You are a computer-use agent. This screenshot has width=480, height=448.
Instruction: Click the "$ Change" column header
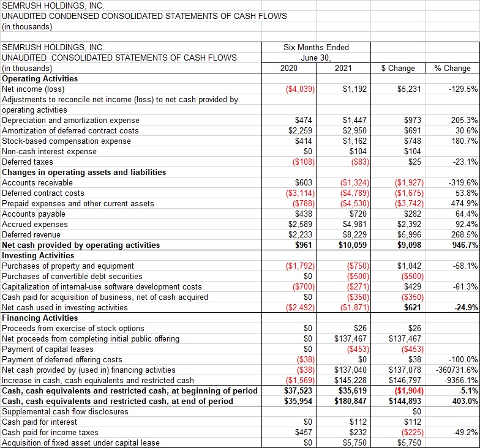pyautogui.click(x=398, y=69)
